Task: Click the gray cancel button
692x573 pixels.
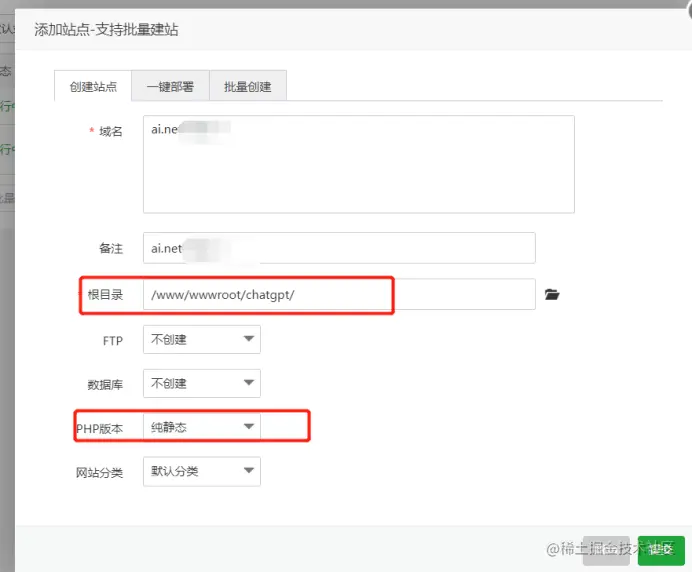Action: tap(606, 550)
